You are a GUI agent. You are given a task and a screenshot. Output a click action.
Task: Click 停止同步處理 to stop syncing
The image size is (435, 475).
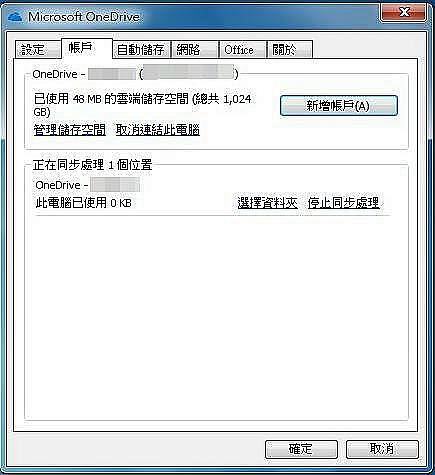[343, 202]
